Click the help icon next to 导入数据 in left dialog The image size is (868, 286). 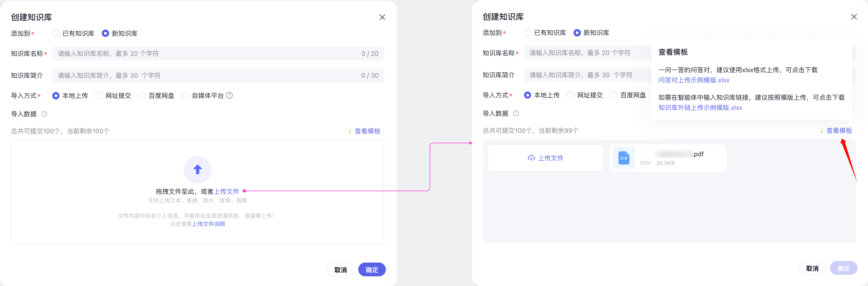coord(44,114)
